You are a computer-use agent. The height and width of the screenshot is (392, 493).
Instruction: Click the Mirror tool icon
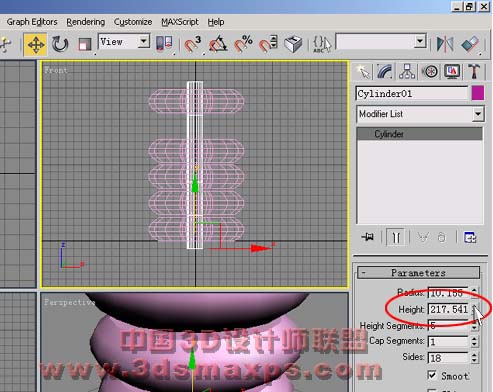click(445, 44)
